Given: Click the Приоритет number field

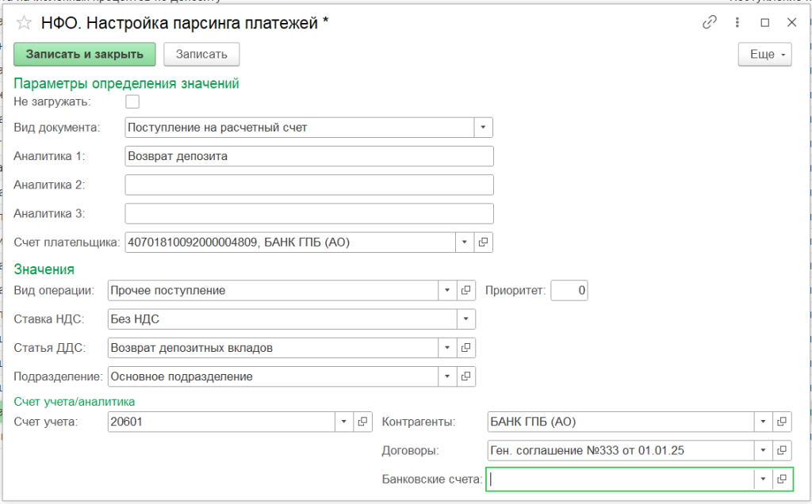Looking at the screenshot, I should [x=569, y=291].
